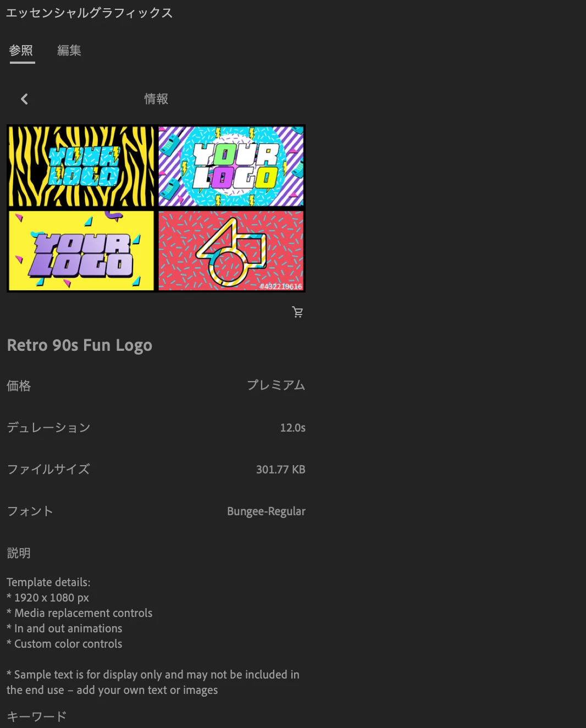Click the Bungee-Regular font name

click(266, 511)
